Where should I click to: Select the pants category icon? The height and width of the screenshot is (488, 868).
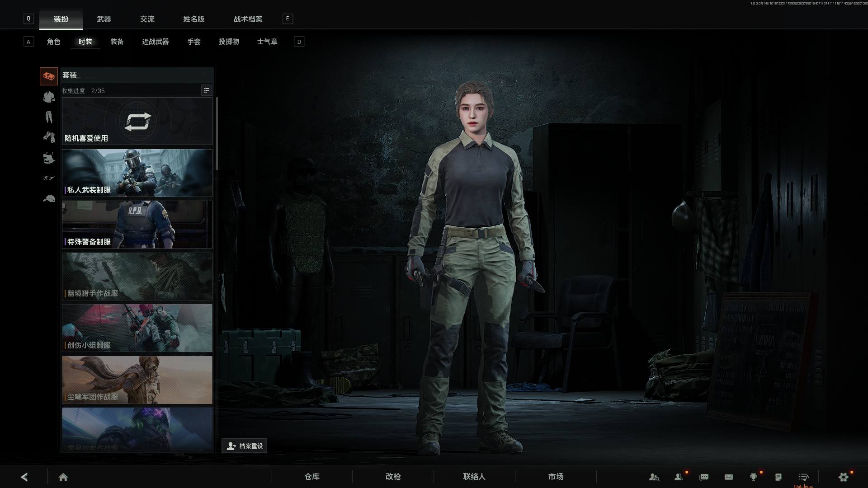pos(49,117)
